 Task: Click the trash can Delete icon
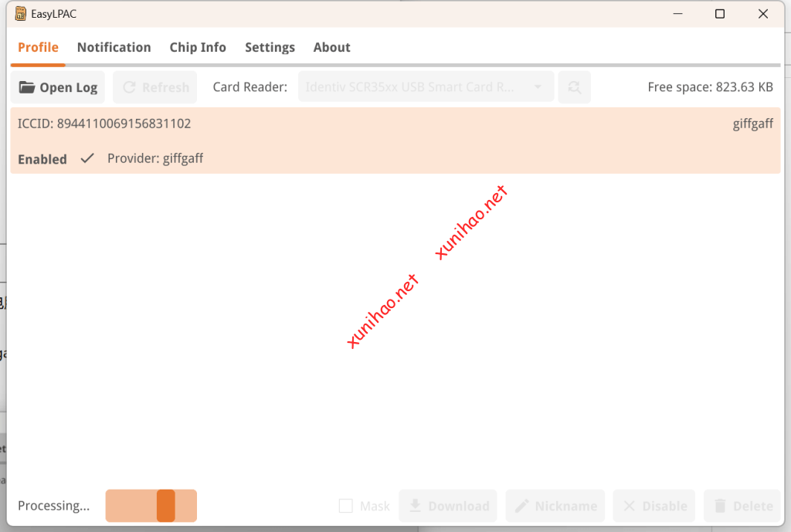[720, 506]
